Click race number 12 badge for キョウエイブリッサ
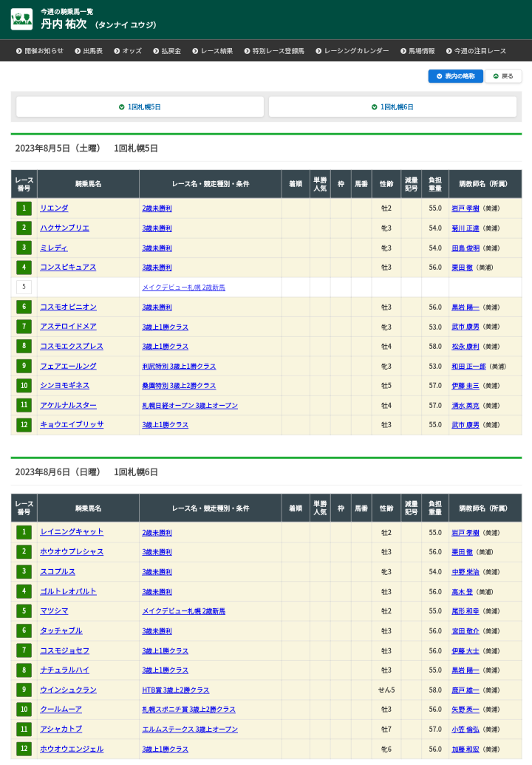Image resolution: width=532 pixels, height=765 pixels. pyautogui.click(x=24, y=425)
